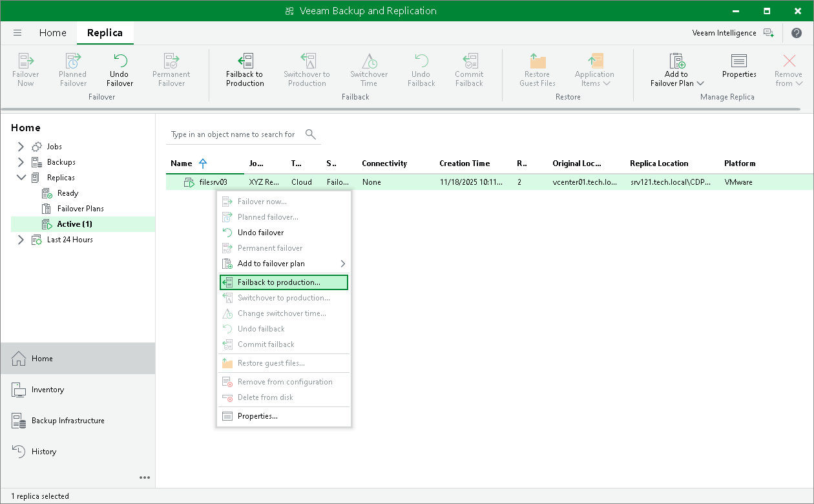Choose Commit failback in the context menu
814x504 pixels.
284,344
